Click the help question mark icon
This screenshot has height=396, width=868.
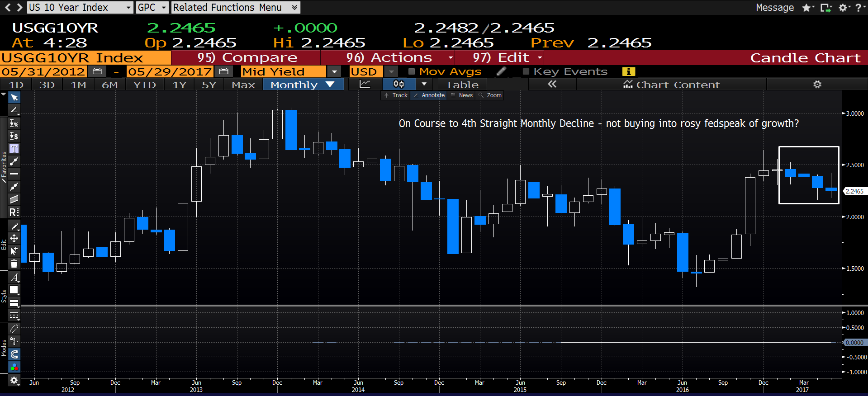click(x=858, y=8)
